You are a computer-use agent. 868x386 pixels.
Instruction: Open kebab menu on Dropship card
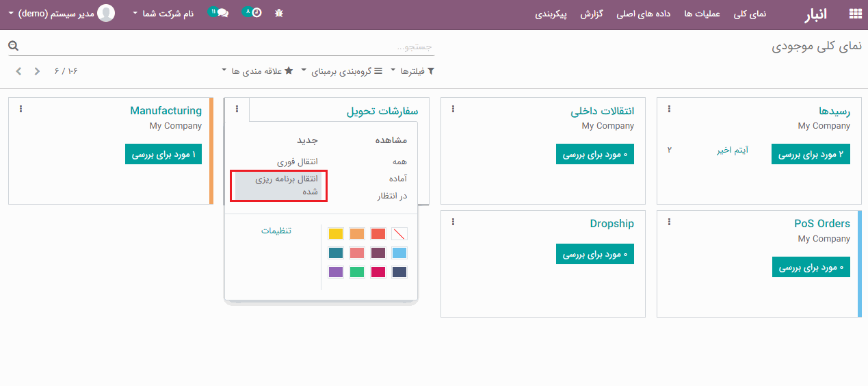[453, 222]
